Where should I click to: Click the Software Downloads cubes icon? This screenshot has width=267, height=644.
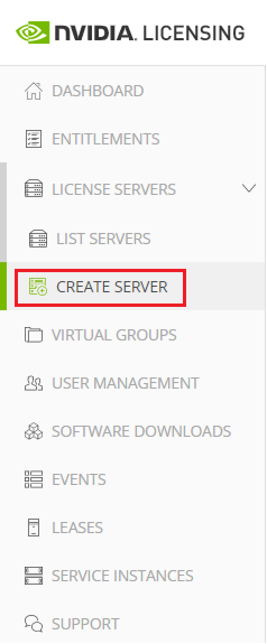33,431
